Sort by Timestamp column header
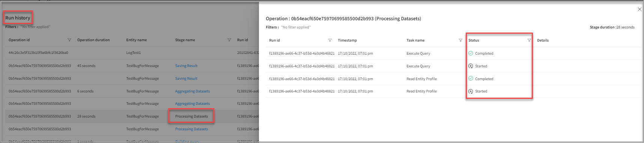Viewport: 644px width, 143px height. 347,40
